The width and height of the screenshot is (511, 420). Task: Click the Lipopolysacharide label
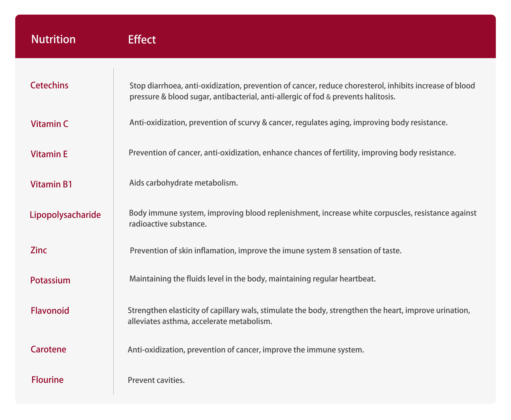click(x=65, y=215)
